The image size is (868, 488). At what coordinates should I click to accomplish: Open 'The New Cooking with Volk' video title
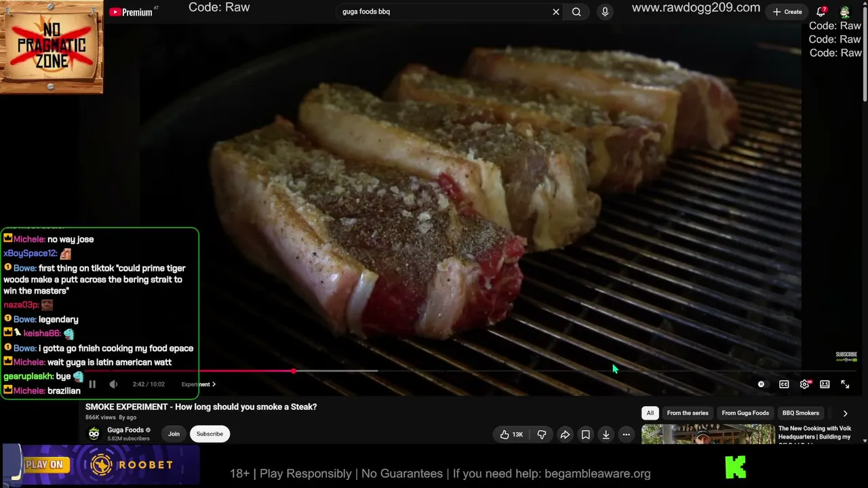click(814, 433)
